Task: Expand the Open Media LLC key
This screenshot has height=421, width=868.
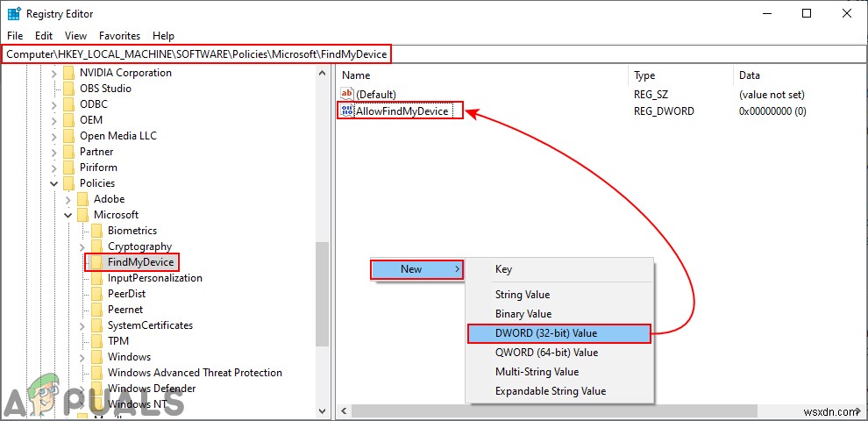Action: [x=53, y=136]
